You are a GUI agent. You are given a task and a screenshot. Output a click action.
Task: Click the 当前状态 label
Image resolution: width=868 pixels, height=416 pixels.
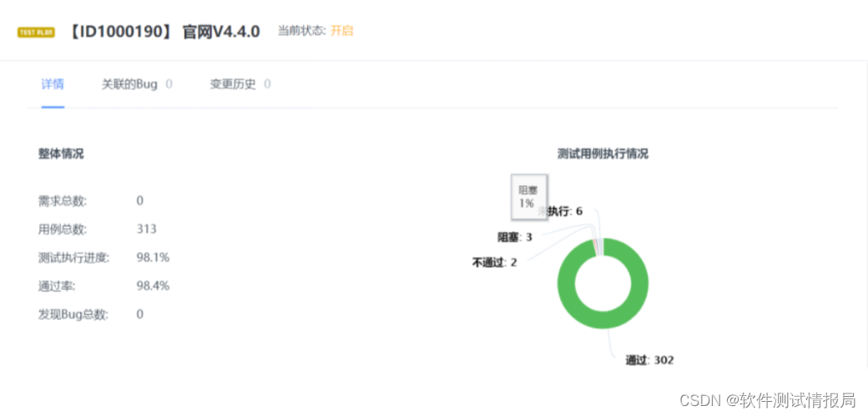click(x=301, y=31)
